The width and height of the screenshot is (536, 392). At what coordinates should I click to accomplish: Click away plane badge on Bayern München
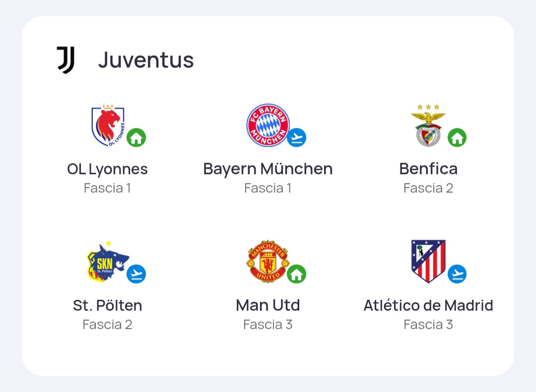(296, 137)
